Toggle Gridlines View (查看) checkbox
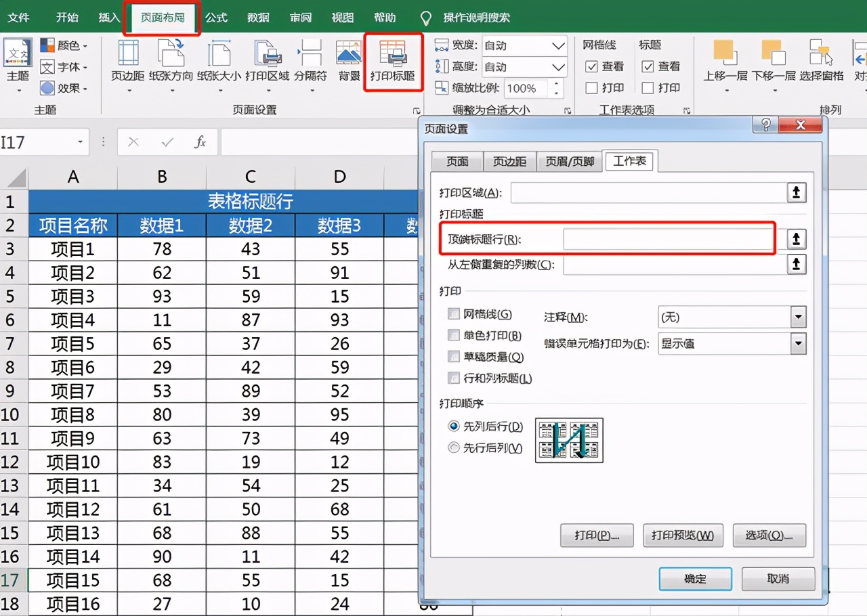The width and height of the screenshot is (867, 616). (591, 66)
